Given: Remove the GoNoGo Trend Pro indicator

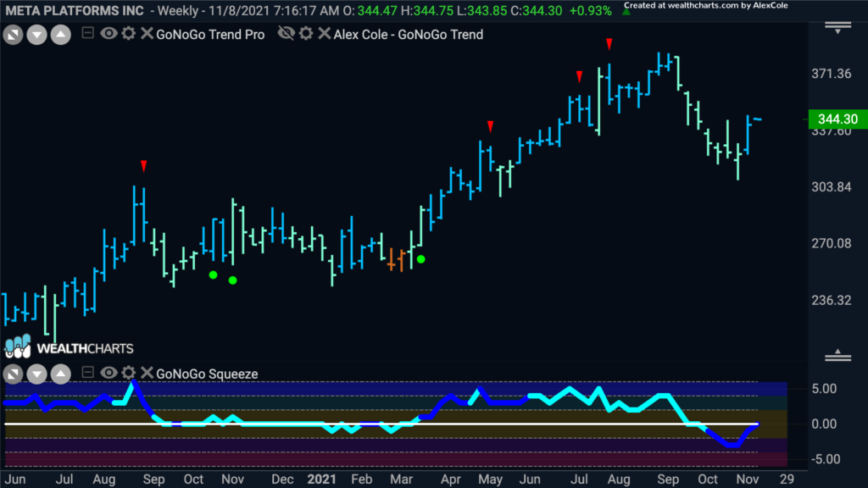Looking at the screenshot, I should 147,33.
